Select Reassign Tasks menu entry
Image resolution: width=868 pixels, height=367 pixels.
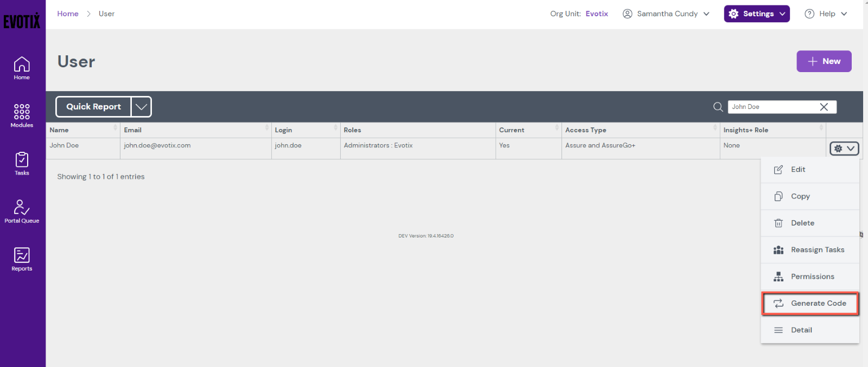coord(810,250)
